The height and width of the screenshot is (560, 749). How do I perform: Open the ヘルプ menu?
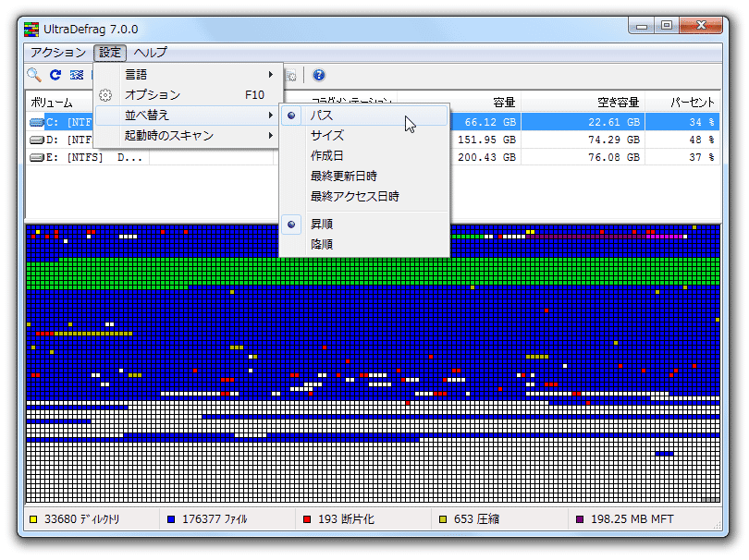150,52
